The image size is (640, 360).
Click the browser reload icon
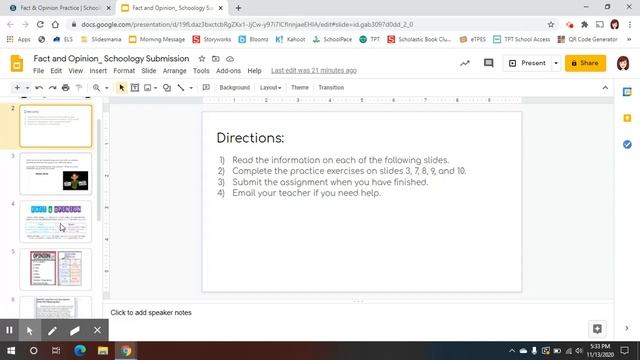pos(40,24)
